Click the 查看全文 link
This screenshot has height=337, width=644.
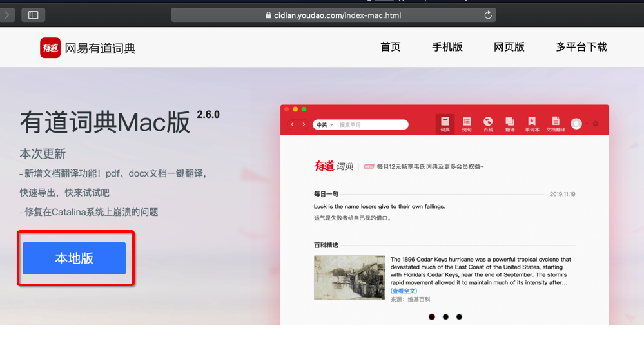[404, 291]
